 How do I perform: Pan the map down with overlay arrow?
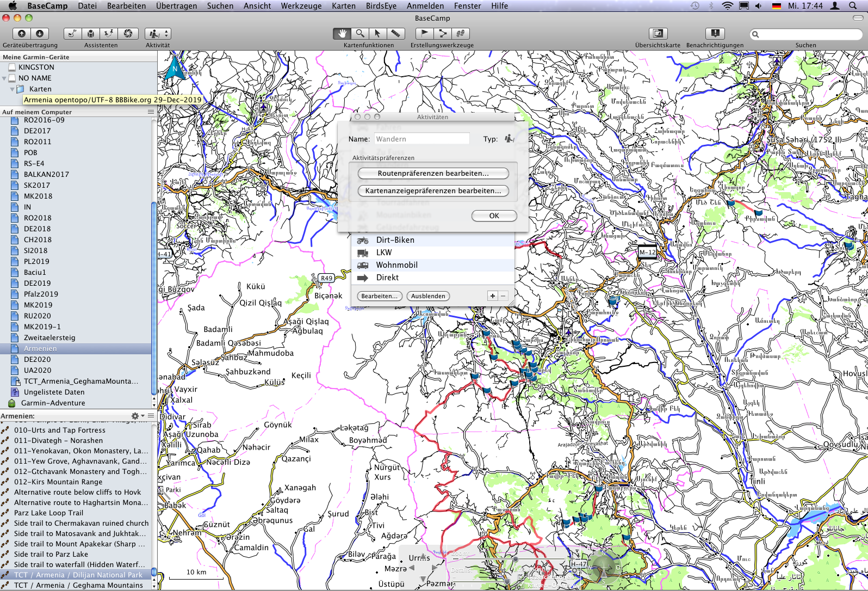pos(423,578)
